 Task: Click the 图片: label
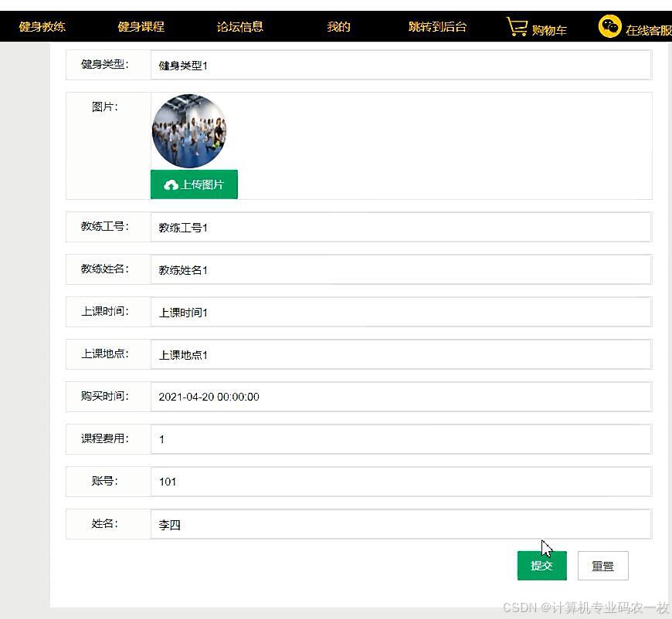pos(105,107)
